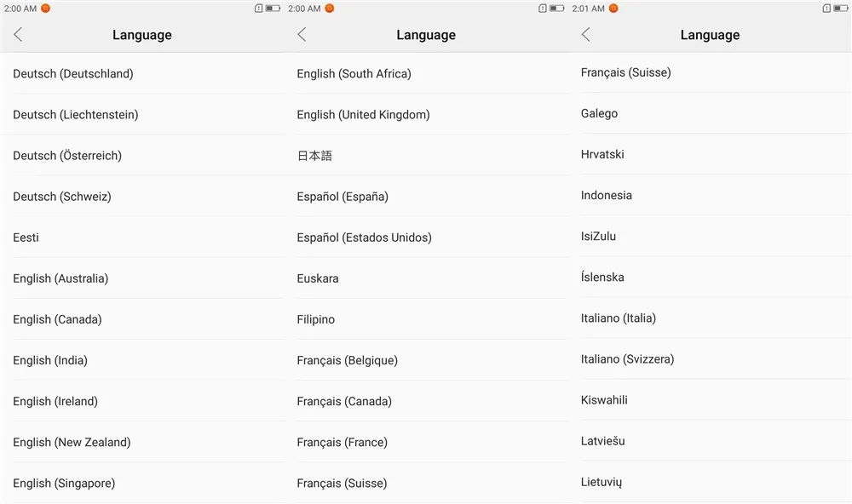Choose English (India) option
This screenshot has width=852, height=504.
(x=142, y=360)
